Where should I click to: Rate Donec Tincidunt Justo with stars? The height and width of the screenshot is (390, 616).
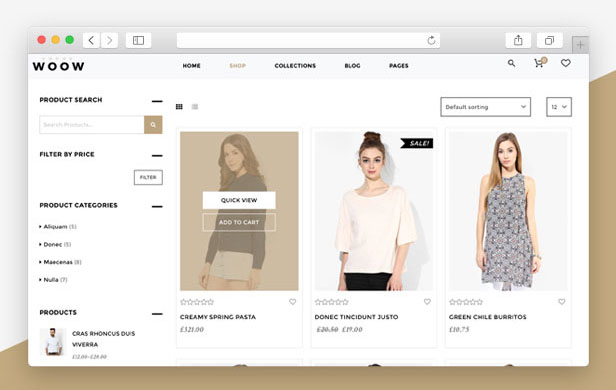(332, 302)
